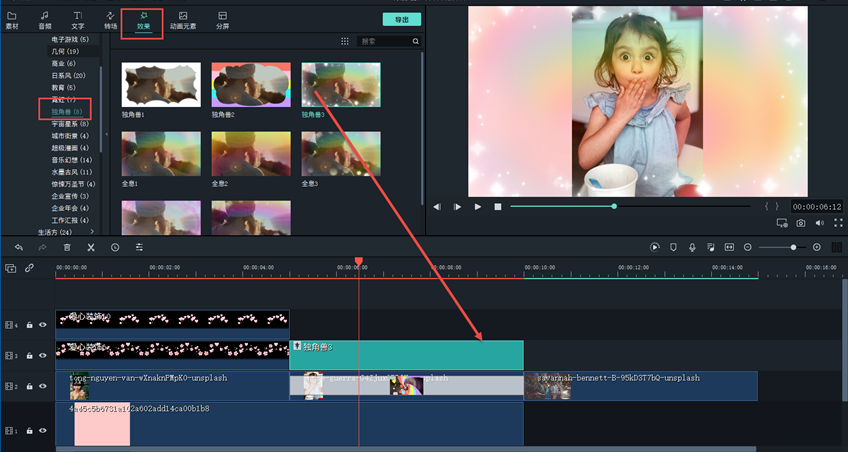Click the marker shield icon in timeline toolbar
848x452 pixels.
tap(673, 247)
